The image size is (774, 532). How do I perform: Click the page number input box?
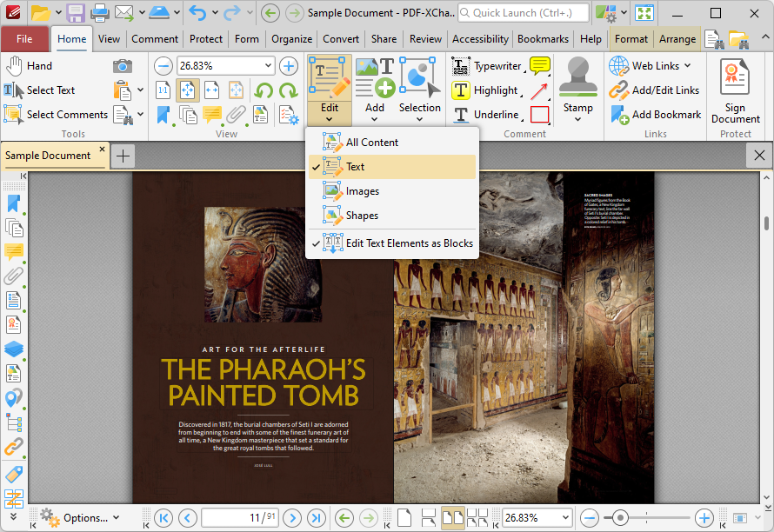pos(240,518)
